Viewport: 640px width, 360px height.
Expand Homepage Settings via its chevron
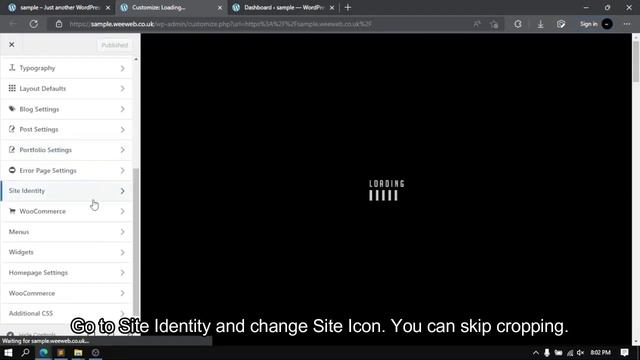(122, 273)
